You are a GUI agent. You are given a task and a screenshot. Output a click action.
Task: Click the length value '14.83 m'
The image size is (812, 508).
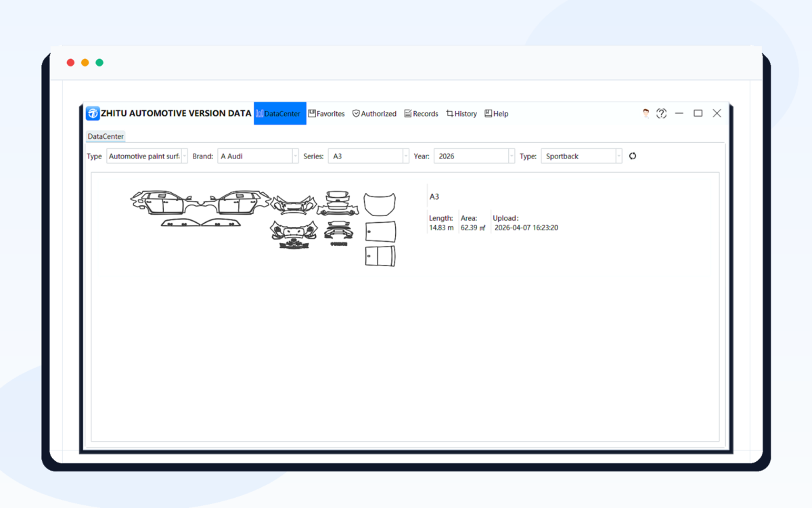[441, 228]
